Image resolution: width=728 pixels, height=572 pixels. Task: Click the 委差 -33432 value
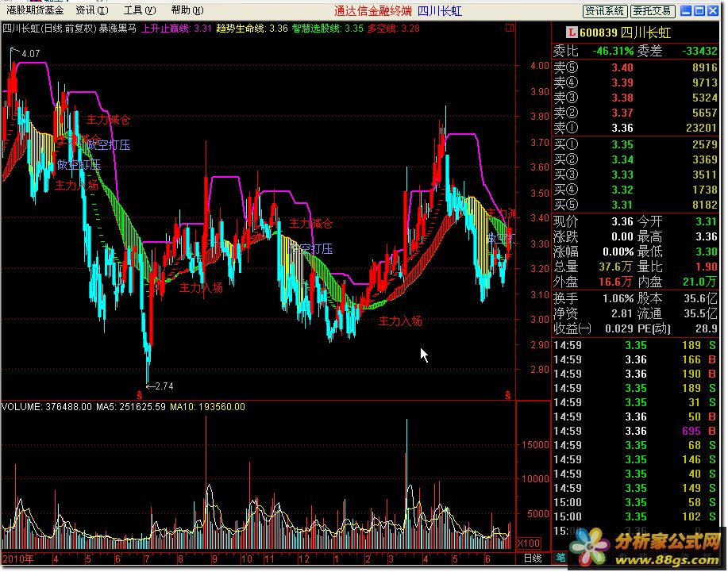[x=699, y=51]
